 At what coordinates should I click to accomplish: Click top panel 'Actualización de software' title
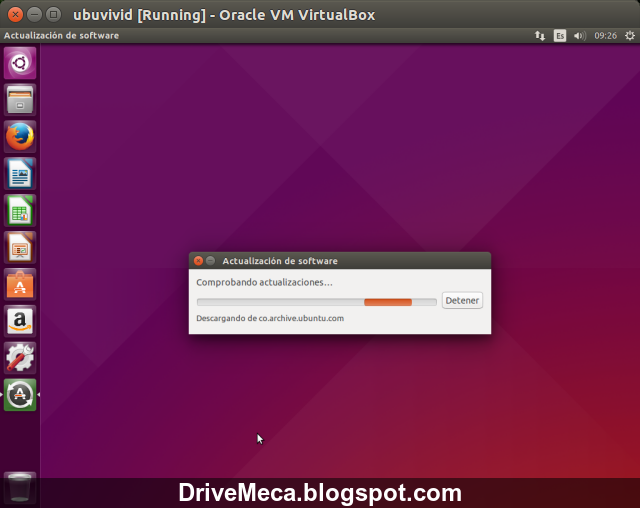click(x=61, y=35)
